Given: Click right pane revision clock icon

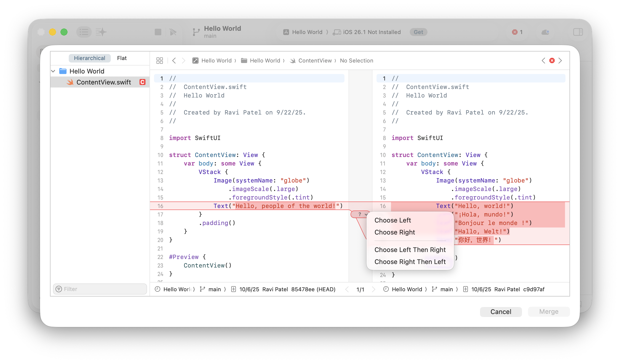Looking at the screenshot, I should coord(386,289).
